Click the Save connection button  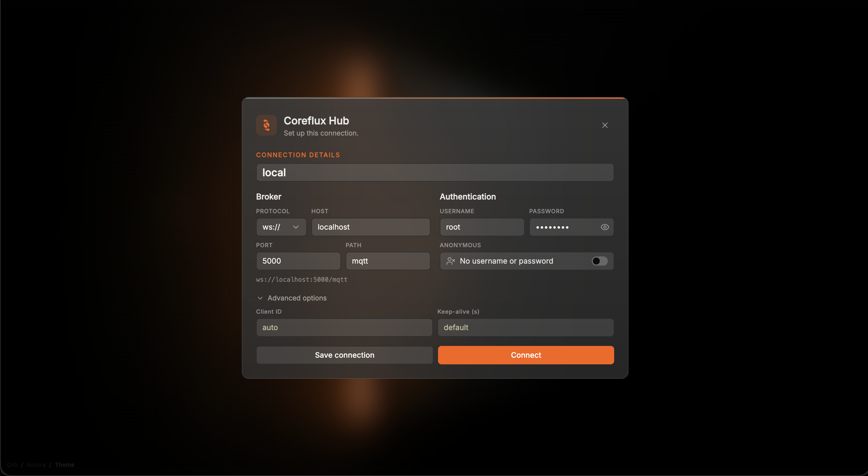(344, 355)
